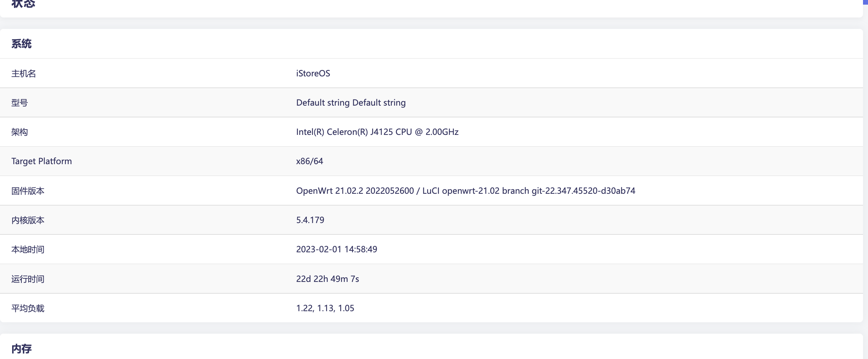Click the 内核版本 row label
Screen dimensions: 868x359
28,220
